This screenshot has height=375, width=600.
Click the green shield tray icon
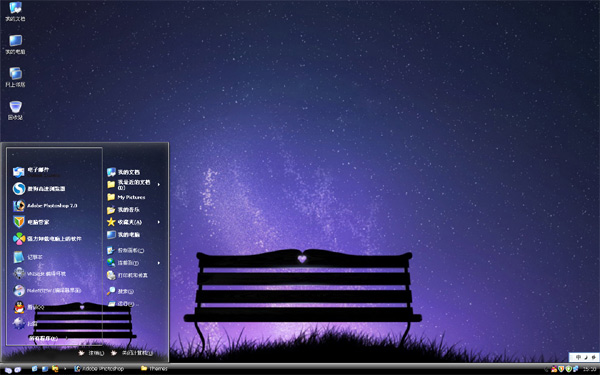click(569, 369)
